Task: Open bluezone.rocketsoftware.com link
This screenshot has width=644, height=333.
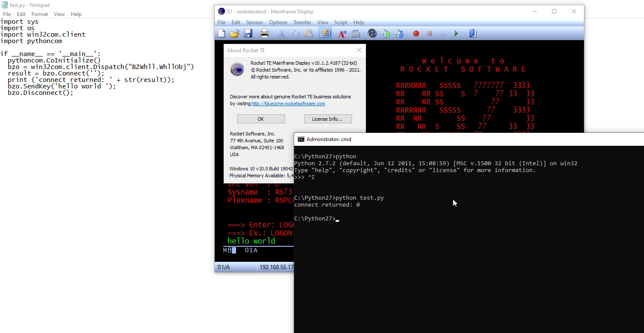Action: (288, 104)
